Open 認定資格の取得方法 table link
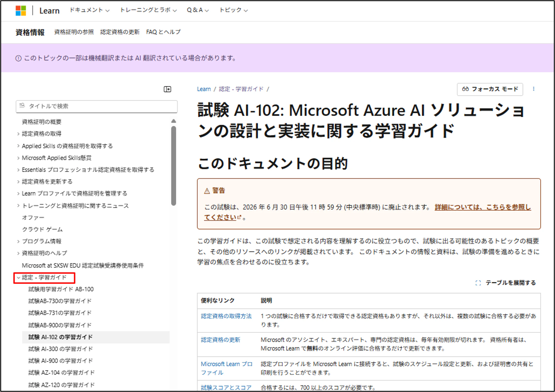Screen dimensions: 555x392 pyautogui.click(x=226, y=316)
